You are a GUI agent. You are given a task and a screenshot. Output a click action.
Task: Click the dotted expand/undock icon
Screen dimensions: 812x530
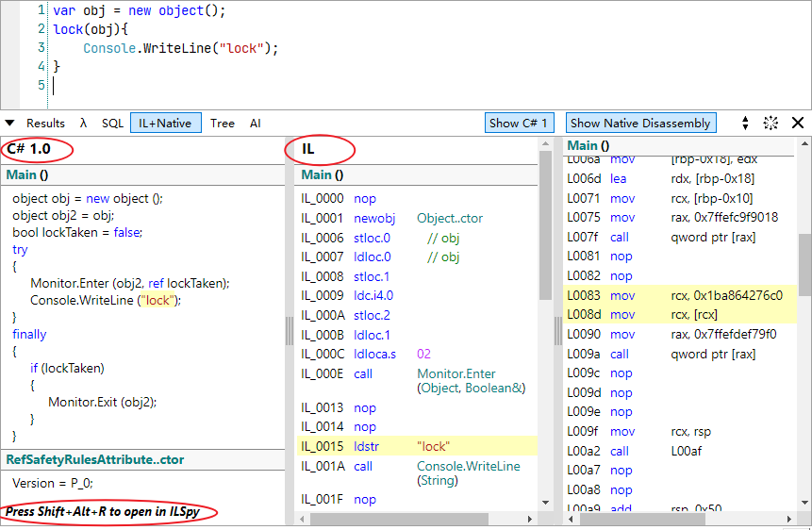point(771,124)
